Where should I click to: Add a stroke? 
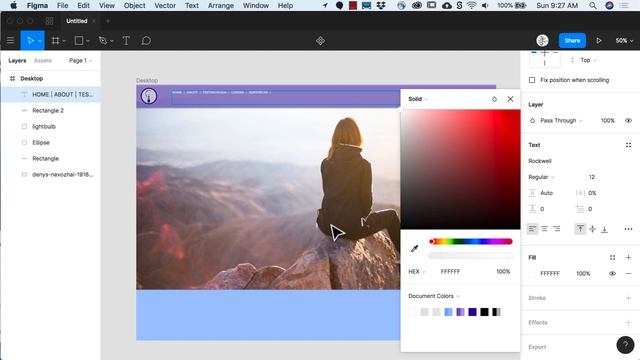pyautogui.click(x=628, y=298)
